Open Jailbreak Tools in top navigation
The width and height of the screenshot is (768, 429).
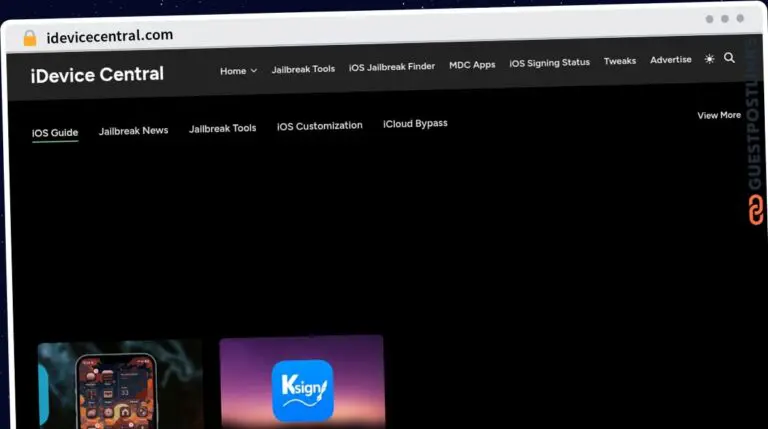303,69
